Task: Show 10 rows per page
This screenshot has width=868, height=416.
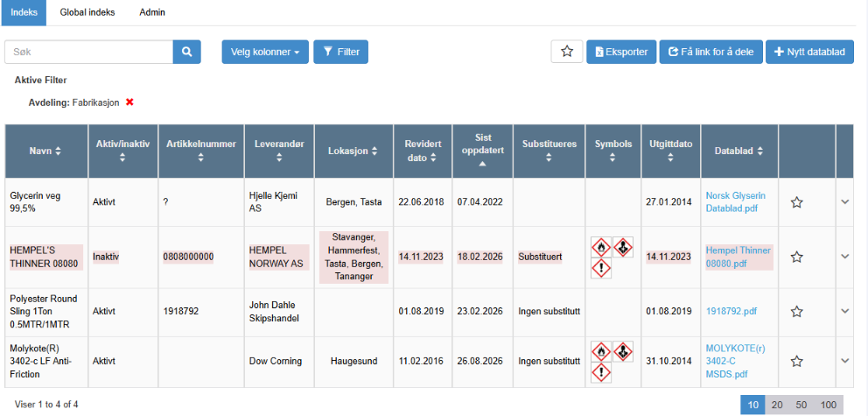Action: click(752, 405)
